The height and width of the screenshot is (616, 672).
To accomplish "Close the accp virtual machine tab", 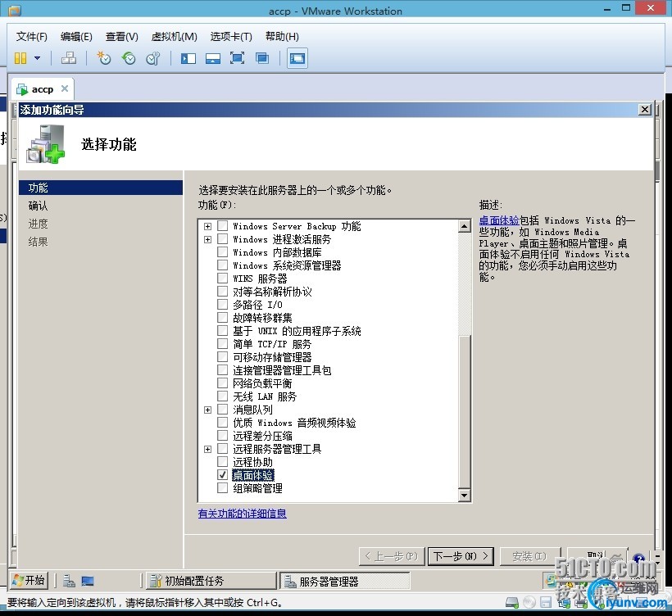I will 65,88.
